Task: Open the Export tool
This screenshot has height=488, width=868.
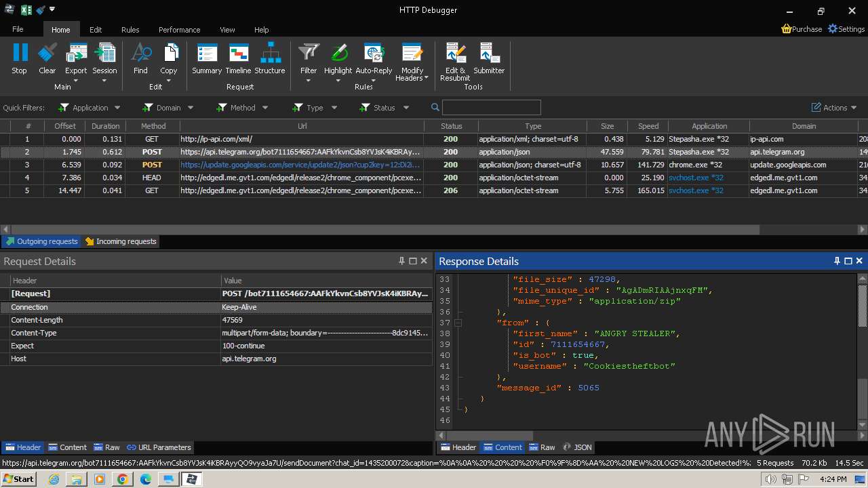Action: point(76,62)
